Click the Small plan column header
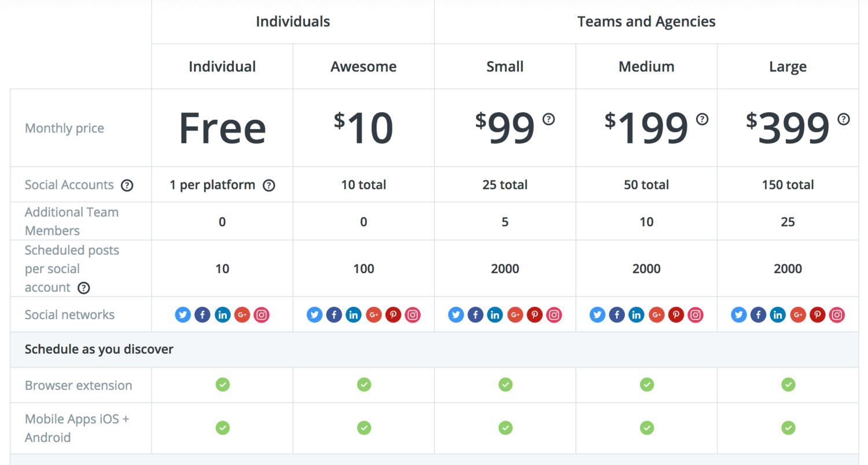The image size is (868, 465). 505,67
